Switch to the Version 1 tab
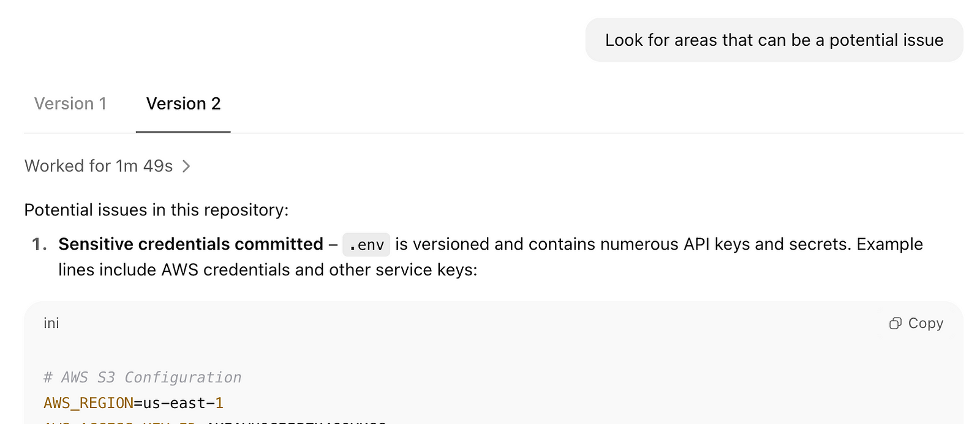Image resolution: width=980 pixels, height=424 pixels. tap(70, 103)
